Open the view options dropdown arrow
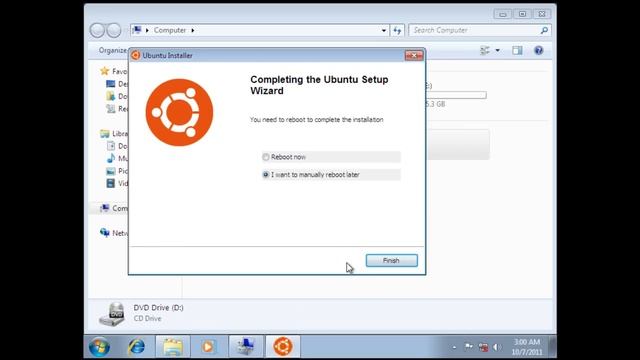 coord(498,50)
